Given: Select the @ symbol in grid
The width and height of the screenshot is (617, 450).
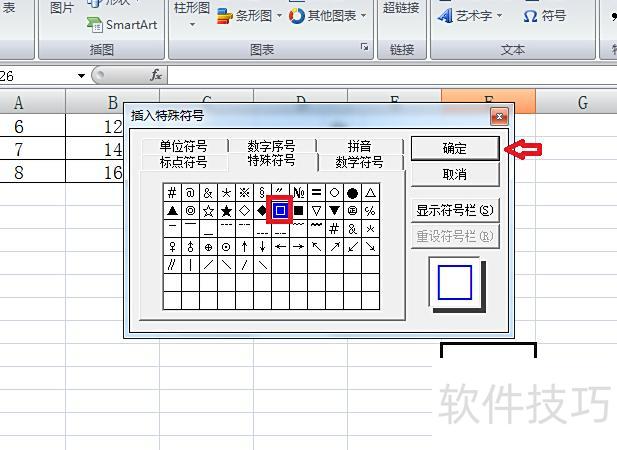Looking at the screenshot, I should click(x=190, y=193).
